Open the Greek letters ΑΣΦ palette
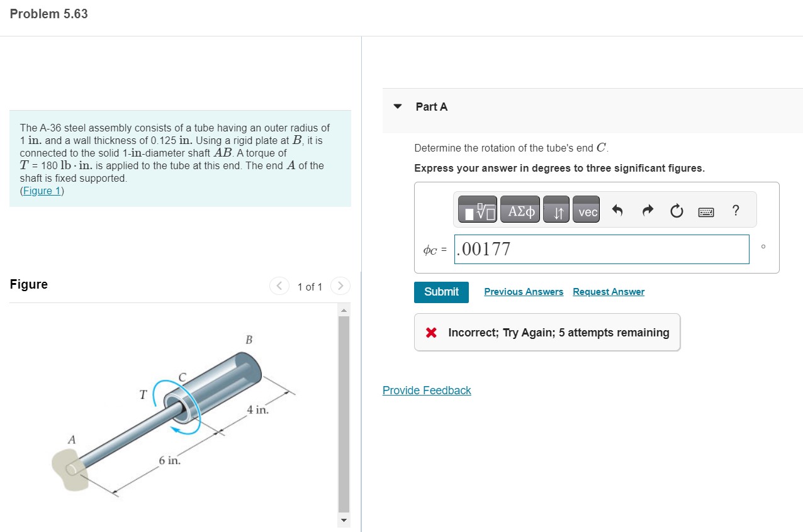This screenshot has height=532, width=803. tap(520, 211)
